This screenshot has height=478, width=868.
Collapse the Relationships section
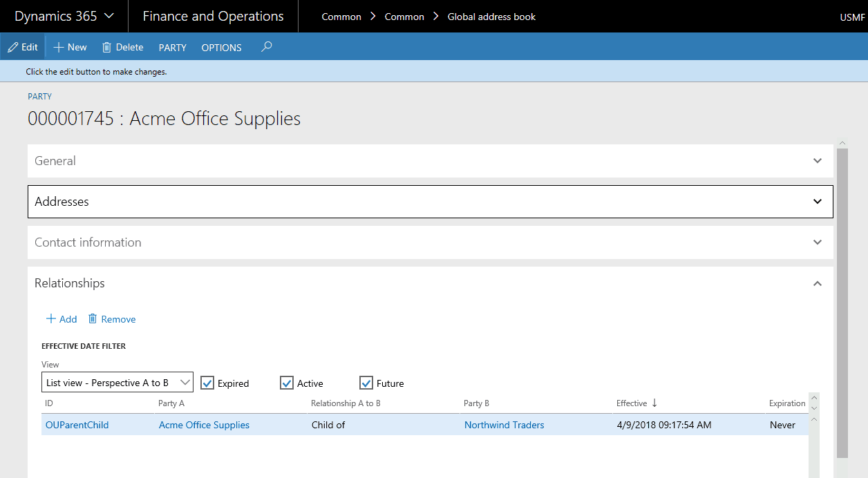818,283
